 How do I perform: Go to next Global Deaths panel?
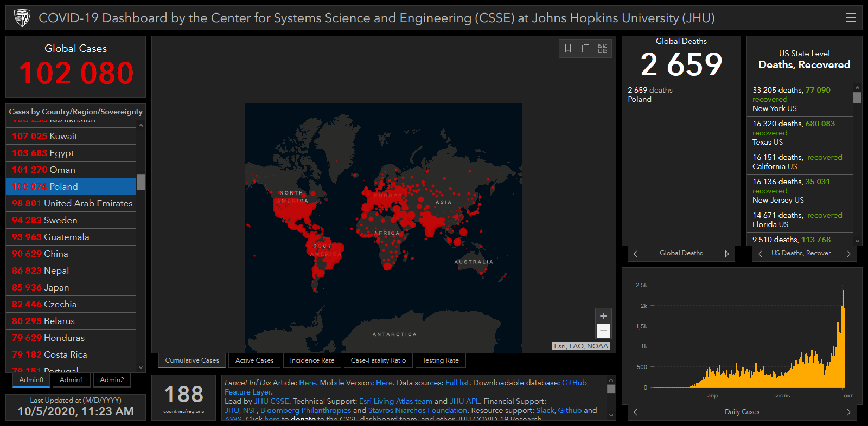coord(727,254)
